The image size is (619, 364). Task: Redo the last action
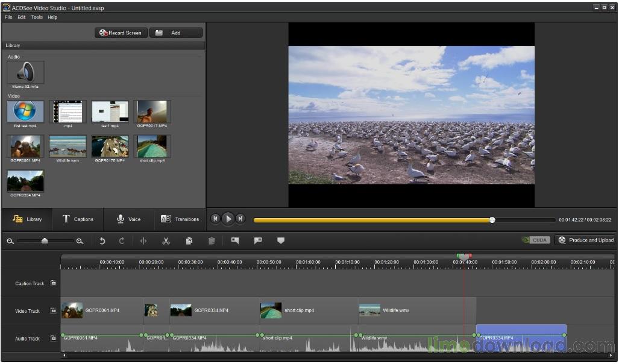click(x=122, y=241)
